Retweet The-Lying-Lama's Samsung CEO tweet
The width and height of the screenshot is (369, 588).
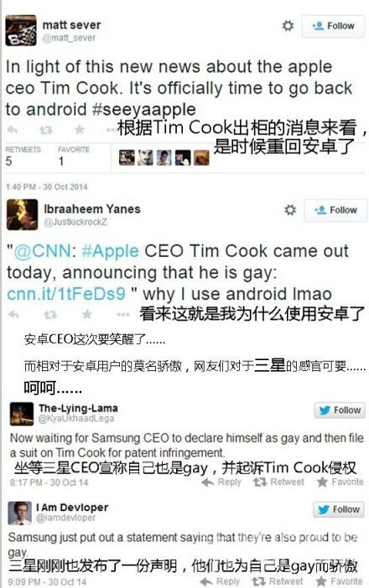(x=279, y=482)
